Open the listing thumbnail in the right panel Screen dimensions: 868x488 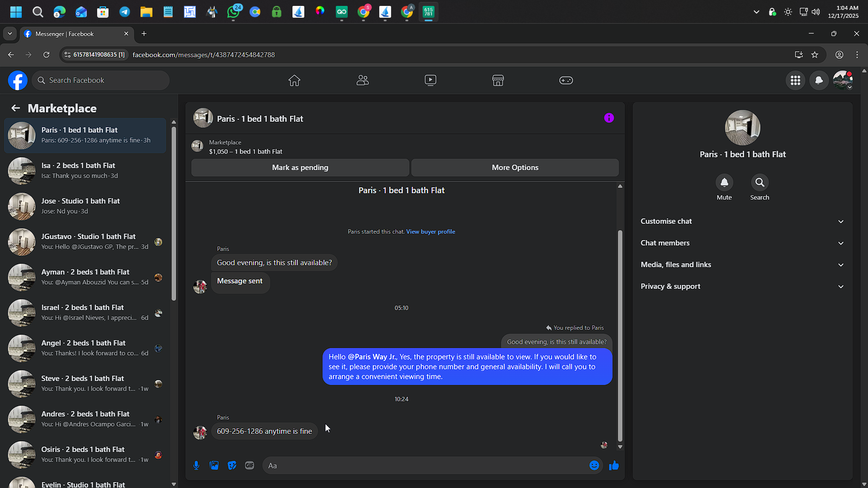(x=743, y=128)
